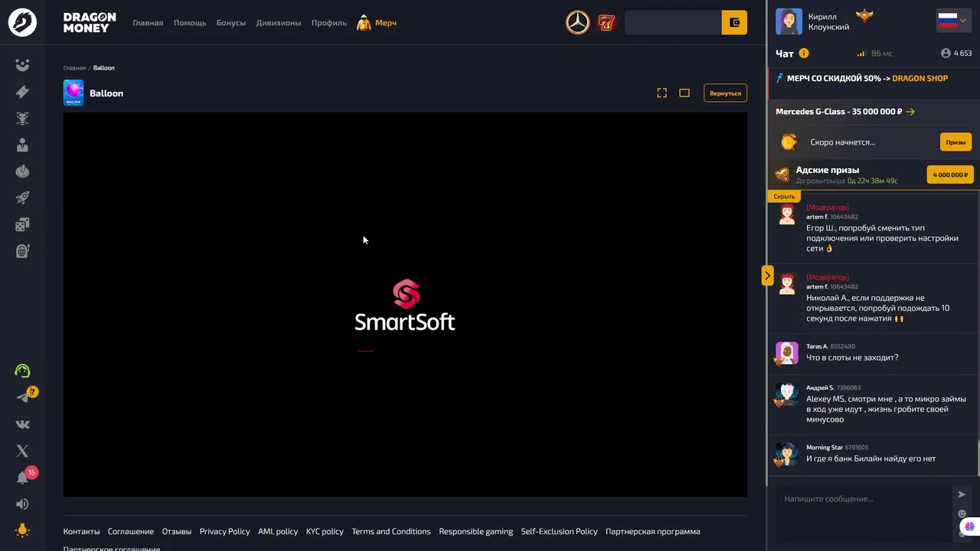Click the Призы button

tap(955, 142)
